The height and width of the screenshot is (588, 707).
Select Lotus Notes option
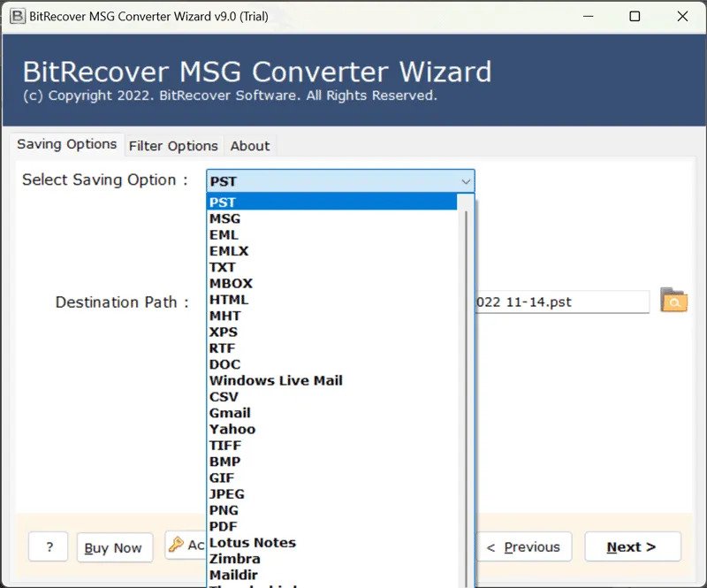tap(332, 542)
